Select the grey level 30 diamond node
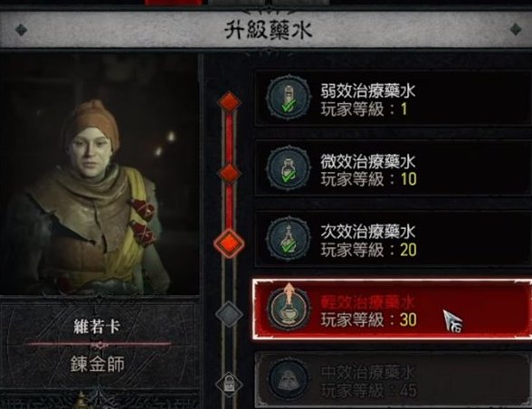The width and height of the screenshot is (532, 409). (230, 314)
